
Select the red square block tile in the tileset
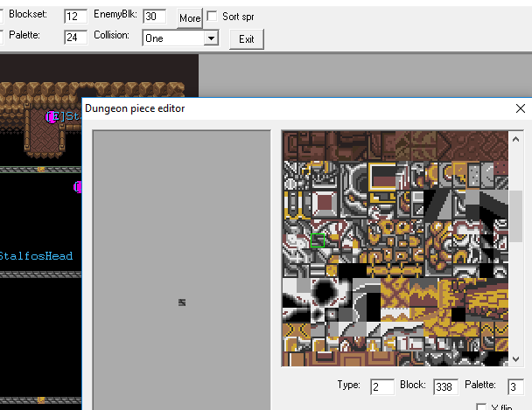pos(325,204)
